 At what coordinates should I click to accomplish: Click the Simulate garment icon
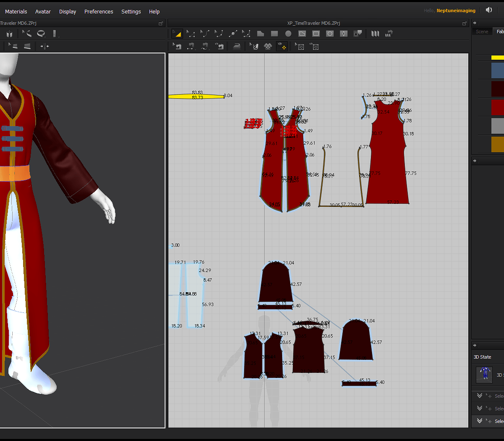pos(9,34)
